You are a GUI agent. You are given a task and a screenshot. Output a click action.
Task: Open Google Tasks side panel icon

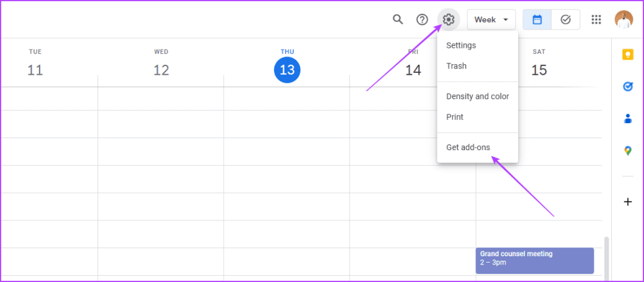coord(627,87)
